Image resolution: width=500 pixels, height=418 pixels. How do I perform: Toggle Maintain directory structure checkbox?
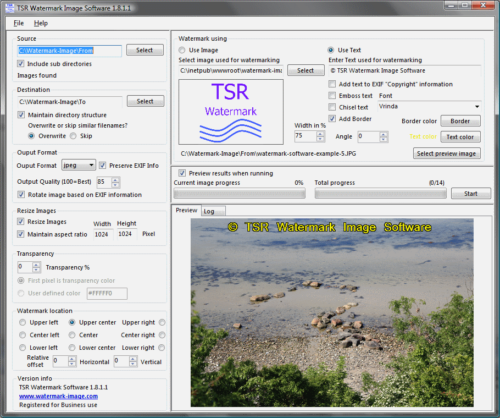click(x=21, y=115)
